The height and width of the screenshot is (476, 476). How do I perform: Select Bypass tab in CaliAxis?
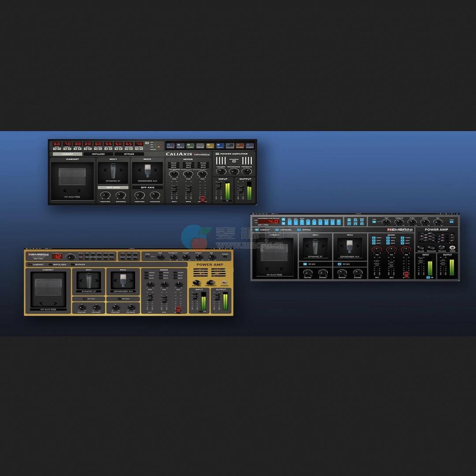(129, 154)
